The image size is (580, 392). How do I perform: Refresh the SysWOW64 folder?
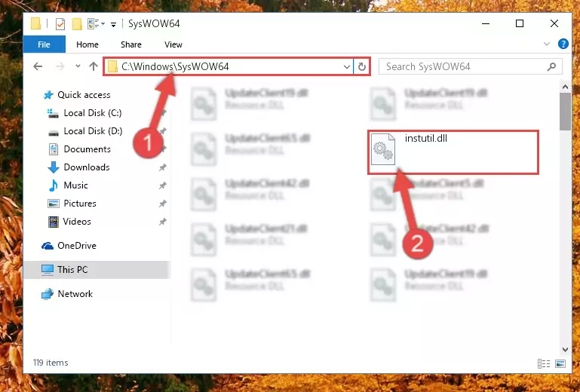361,67
